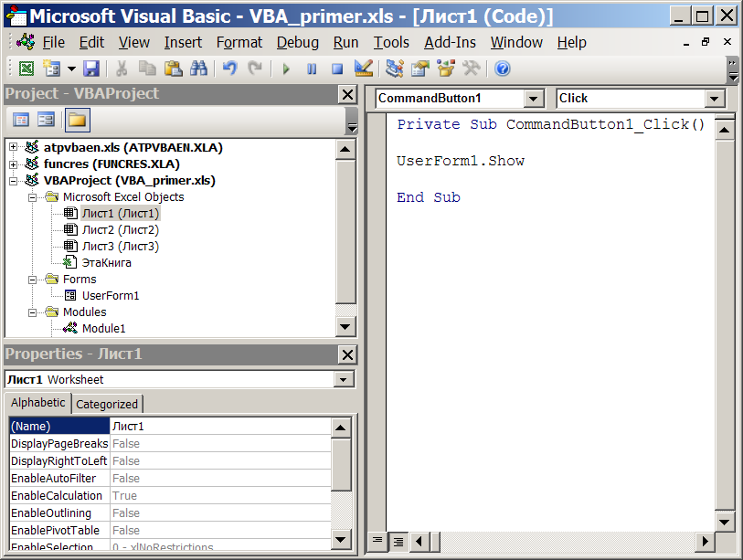Image resolution: width=743 pixels, height=560 pixels.
Task: Open the View menu
Action: 134,43
